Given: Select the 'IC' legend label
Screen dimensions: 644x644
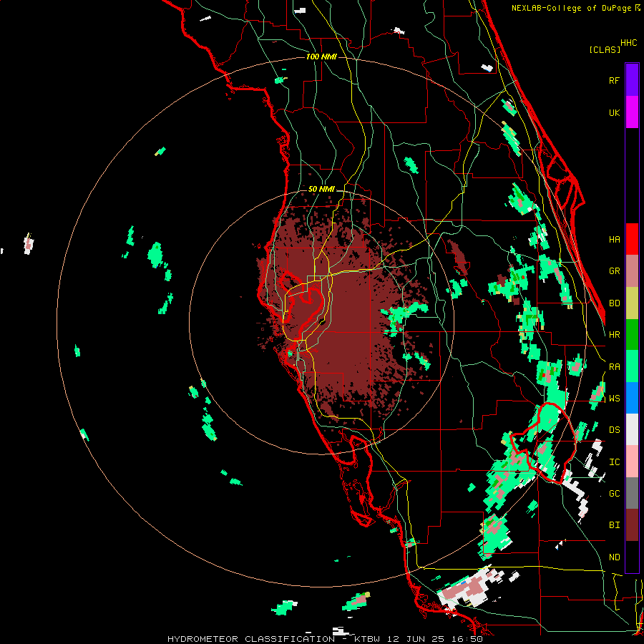Looking at the screenshot, I should 614,462.
